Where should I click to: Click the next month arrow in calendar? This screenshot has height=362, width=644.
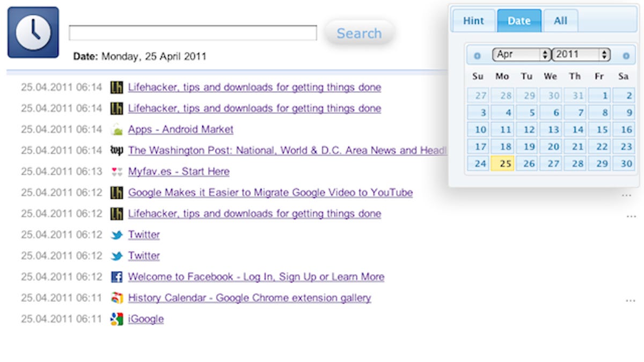click(x=626, y=55)
